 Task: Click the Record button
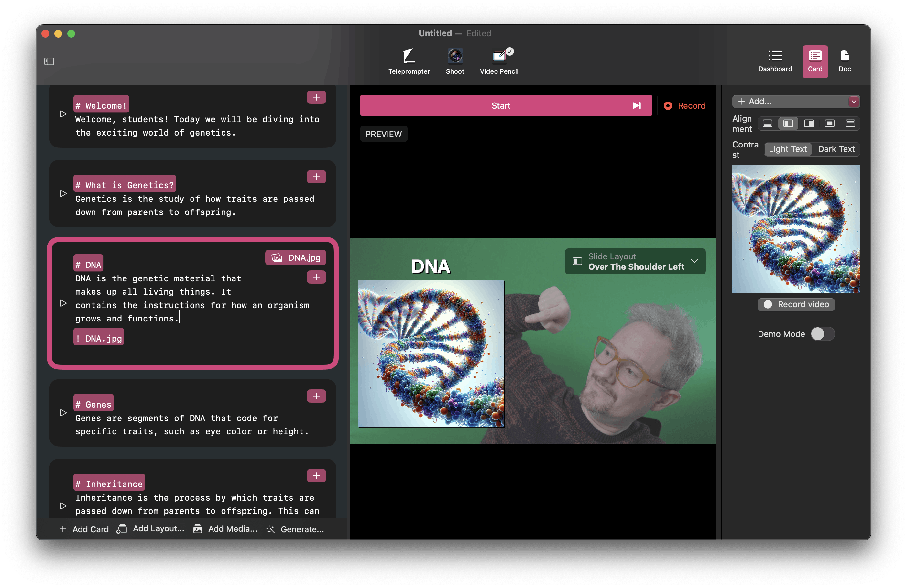pos(684,105)
